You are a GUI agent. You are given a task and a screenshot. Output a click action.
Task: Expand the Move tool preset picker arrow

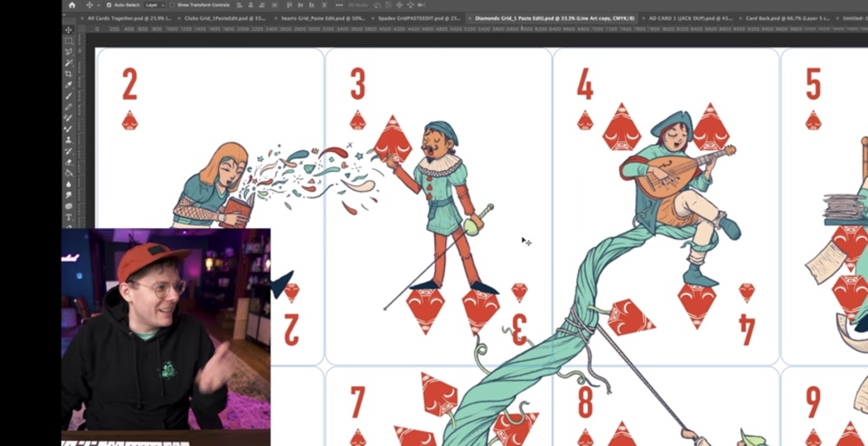[x=97, y=5]
